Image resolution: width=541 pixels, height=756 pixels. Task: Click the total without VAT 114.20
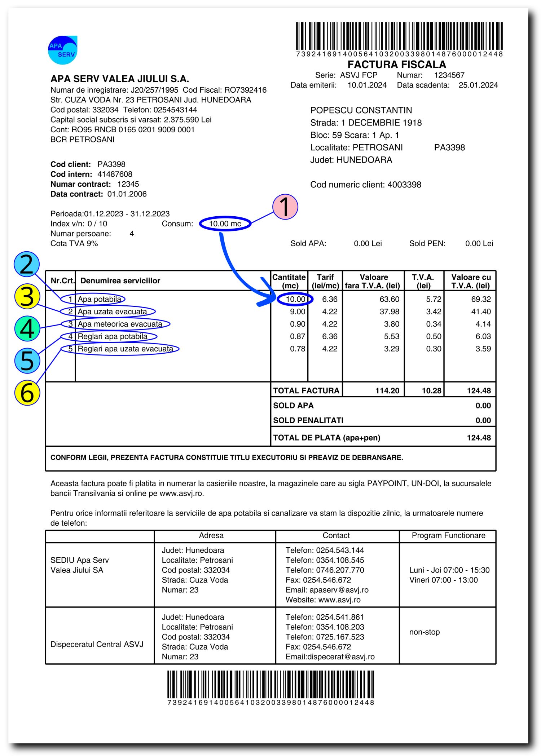[x=387, y=391]
